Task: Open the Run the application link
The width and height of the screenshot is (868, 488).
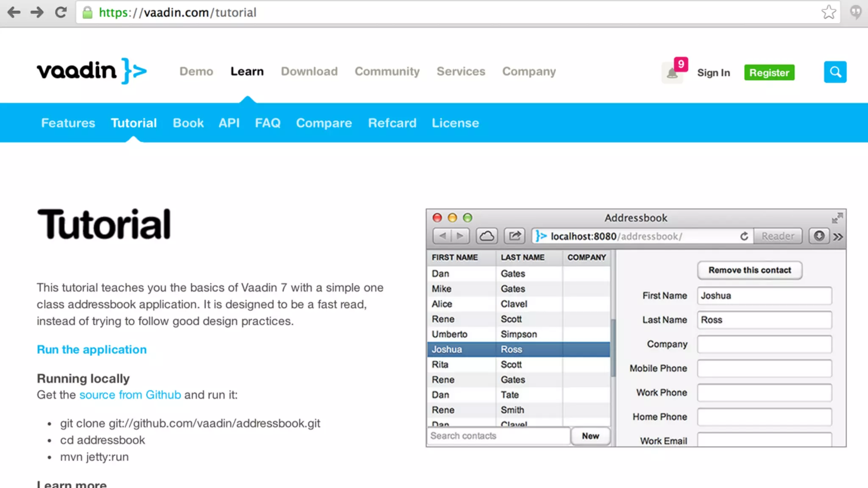Action: pos(92,349)
